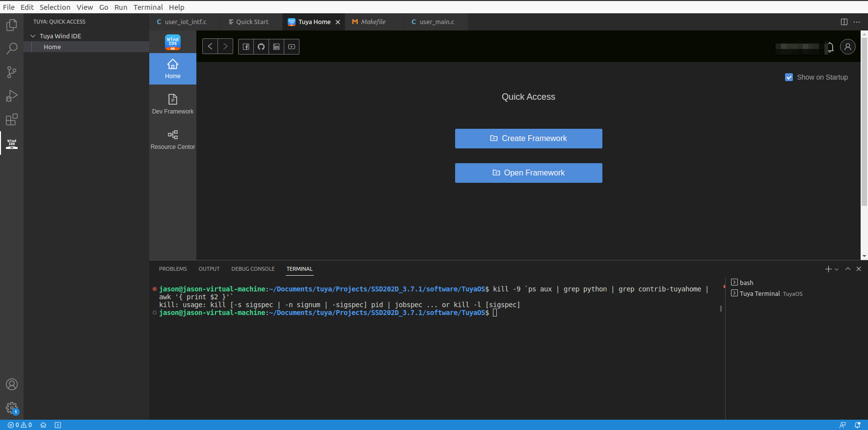Click the home icon in status bar

pyautogui.click(x=43, y=425)
